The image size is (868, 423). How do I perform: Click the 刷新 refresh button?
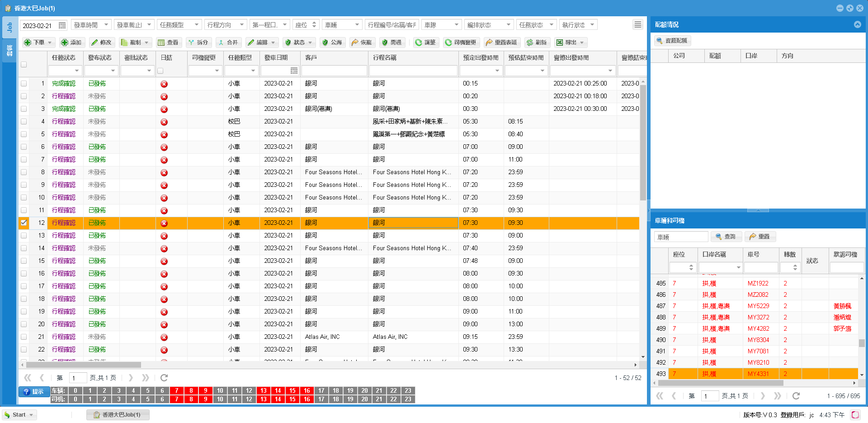pos(537,43)
